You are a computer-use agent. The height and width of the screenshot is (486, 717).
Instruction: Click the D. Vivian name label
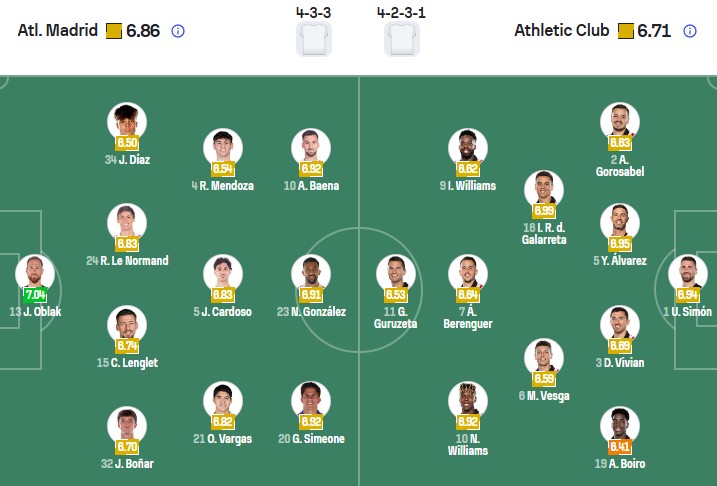[620, 362]
